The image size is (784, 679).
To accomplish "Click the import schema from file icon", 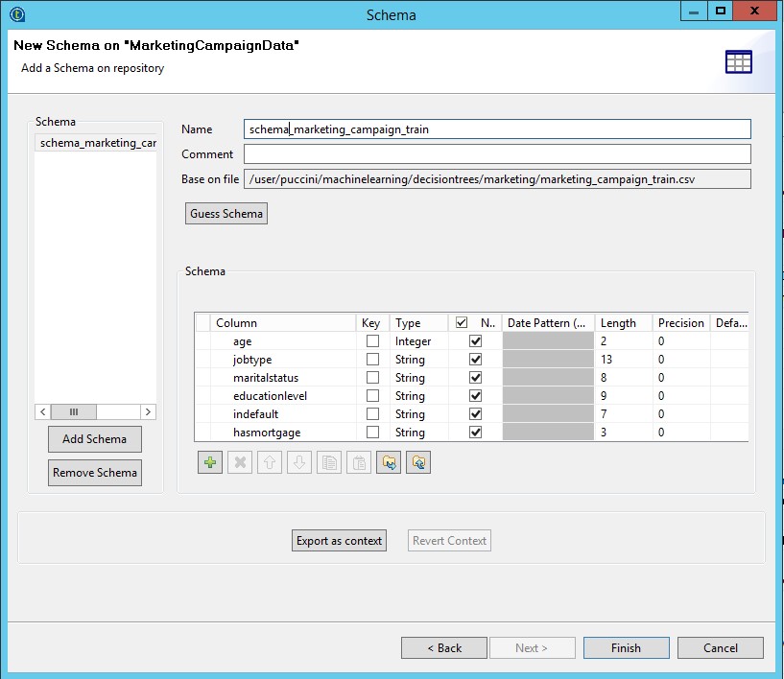I will [x=389, y=463].
